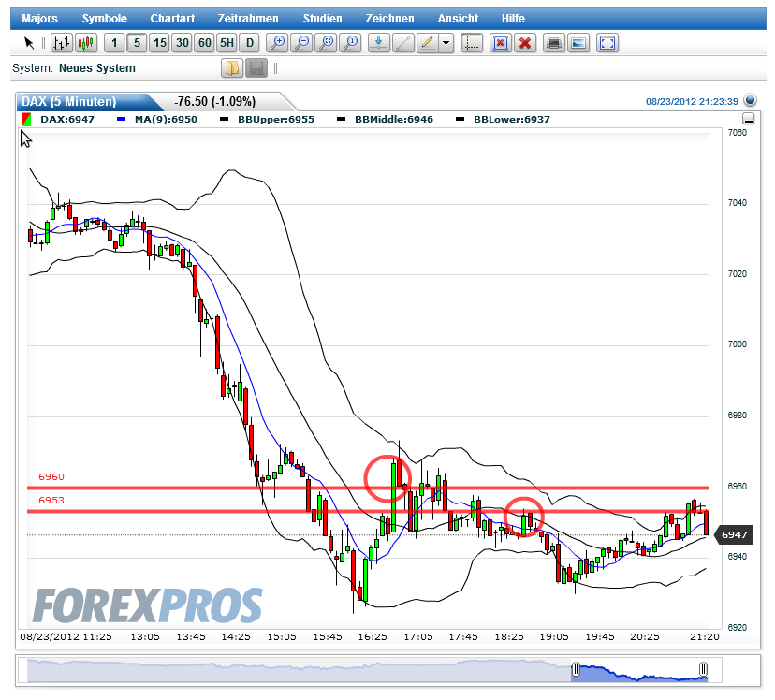
Task: Open the Majors menu
Action: 39,19
